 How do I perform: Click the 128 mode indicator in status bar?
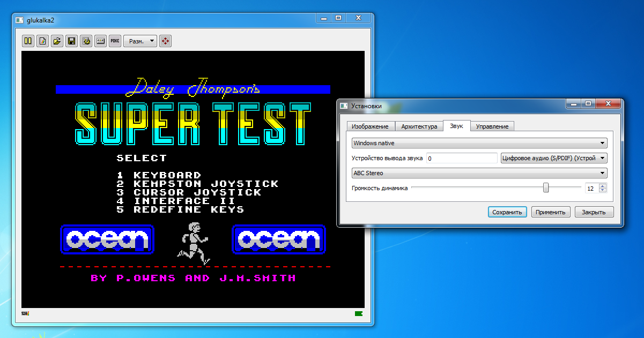pyautogui.click(x=25, y=313)
